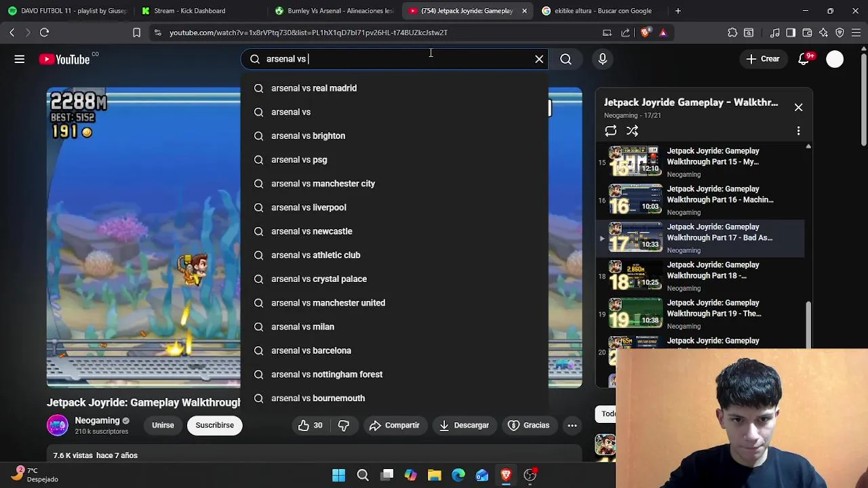868x488 pixels.
Task: Dislike the video with thumbs down
Action: pos(344,425)
